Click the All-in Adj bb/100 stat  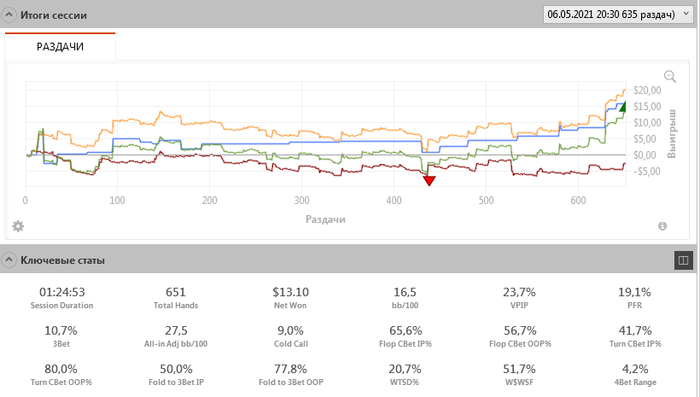point(176,336)
